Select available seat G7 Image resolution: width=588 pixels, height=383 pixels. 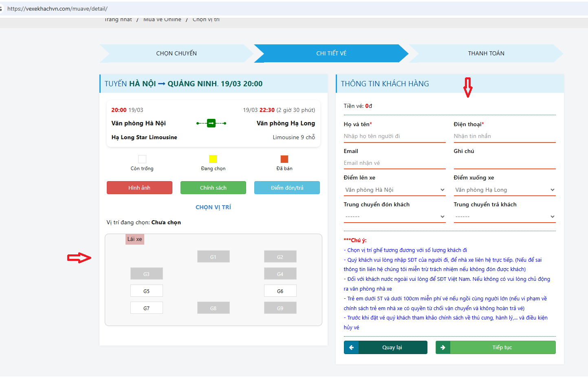[x=146, y=308]
